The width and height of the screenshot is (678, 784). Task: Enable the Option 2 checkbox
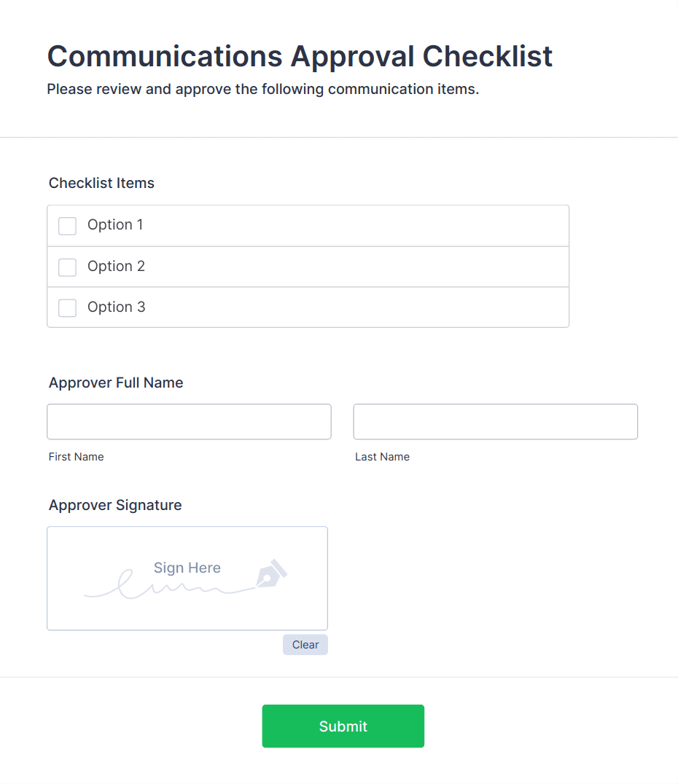click(x=67, y=267)
